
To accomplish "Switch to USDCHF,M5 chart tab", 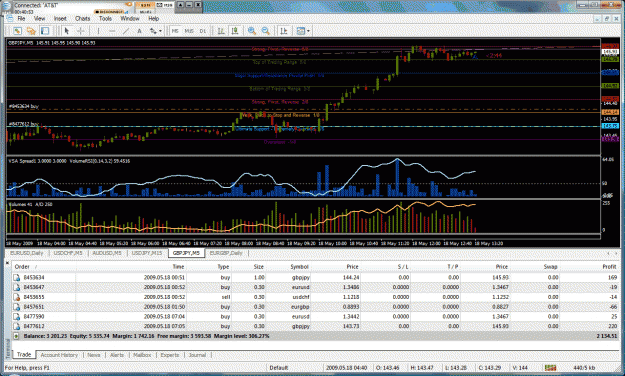I will pos(68,253).
